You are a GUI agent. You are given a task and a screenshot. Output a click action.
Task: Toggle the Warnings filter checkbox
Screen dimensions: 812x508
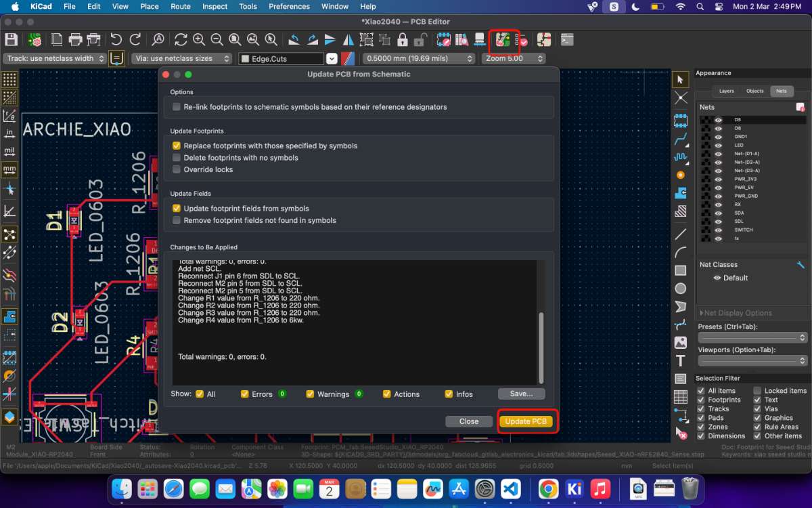310,394
